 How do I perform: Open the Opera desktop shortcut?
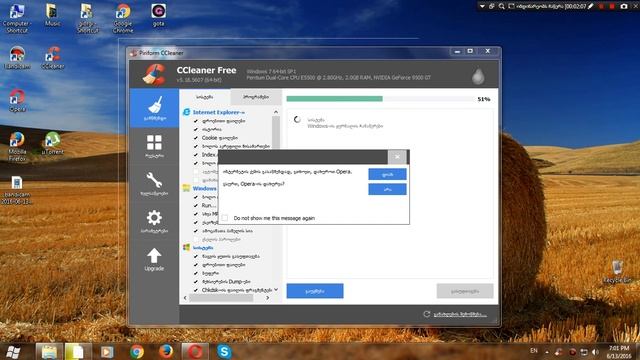click(17, 100)
